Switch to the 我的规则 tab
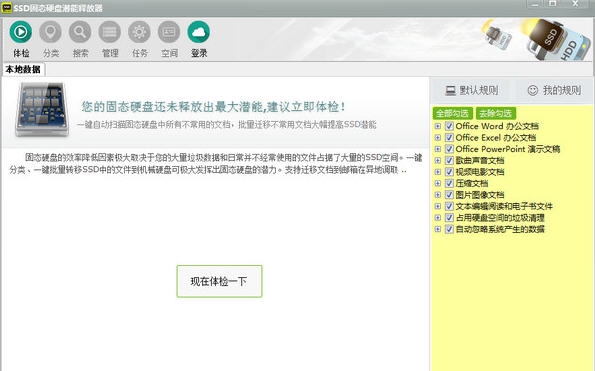The height and width of the screenshot is (371, 595). point(554,90)
